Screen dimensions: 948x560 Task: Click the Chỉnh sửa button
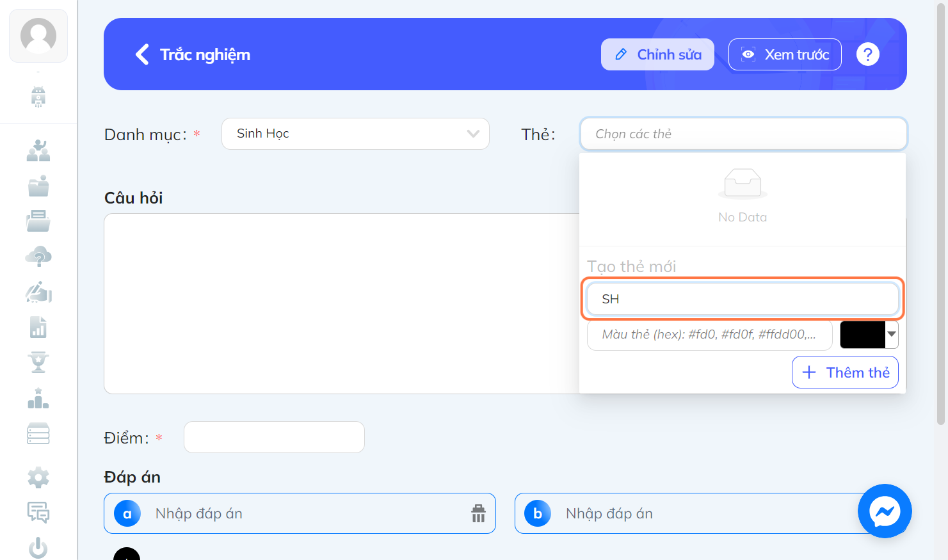pyautogui.click(x=657, y=54)
